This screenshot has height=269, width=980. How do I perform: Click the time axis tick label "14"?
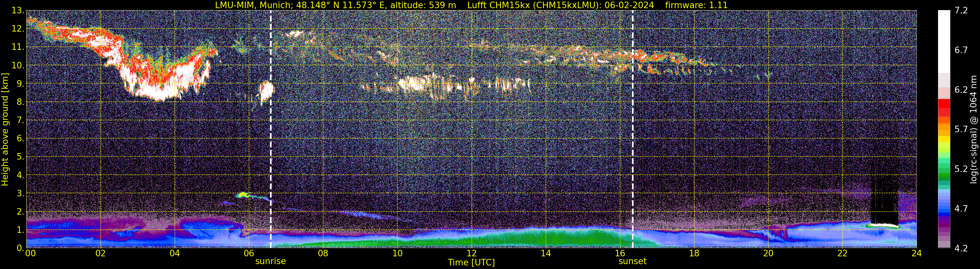545,253
